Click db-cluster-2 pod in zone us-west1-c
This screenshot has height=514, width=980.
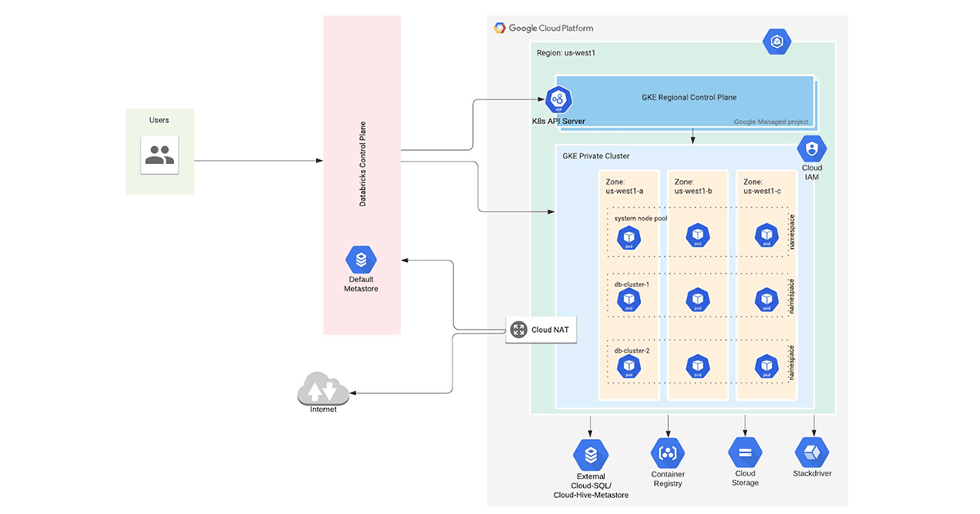pos(765,366)
